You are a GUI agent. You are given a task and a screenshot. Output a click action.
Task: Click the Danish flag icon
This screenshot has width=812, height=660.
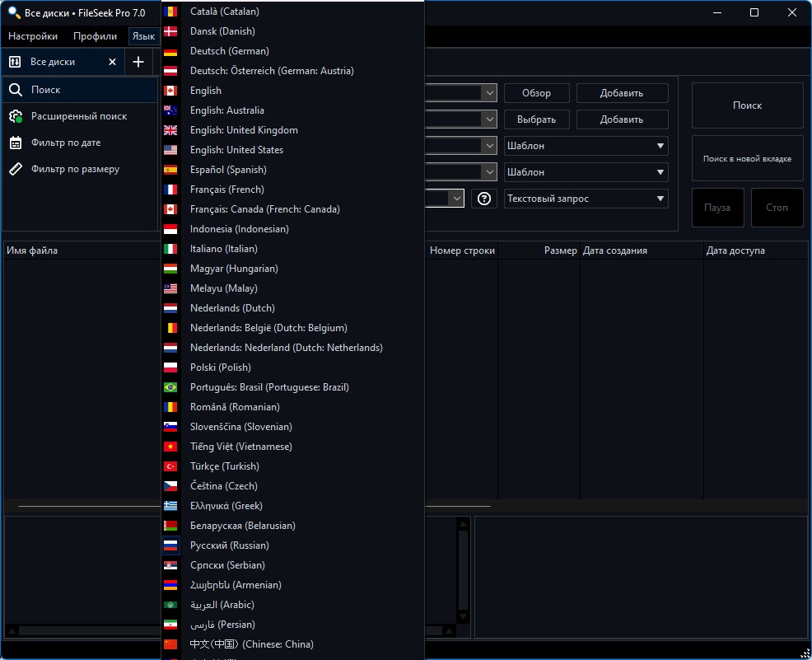pyautogui.click(x=170, y=31)
